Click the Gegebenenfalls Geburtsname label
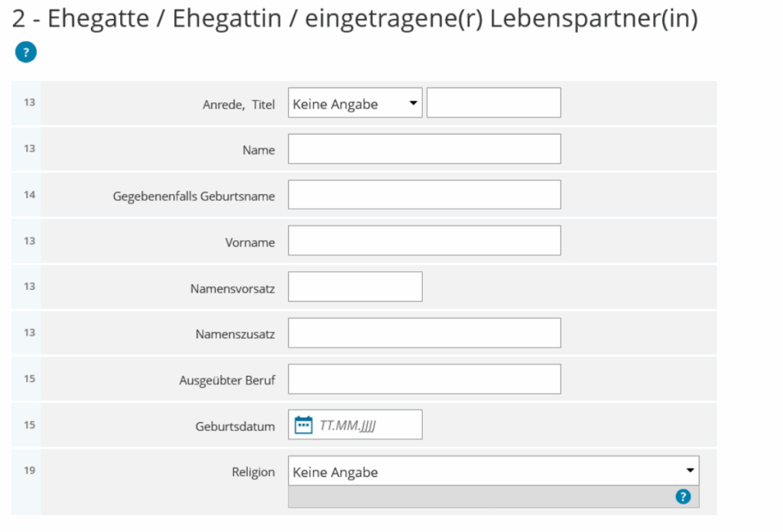783x532 pixels. (193, 196)
